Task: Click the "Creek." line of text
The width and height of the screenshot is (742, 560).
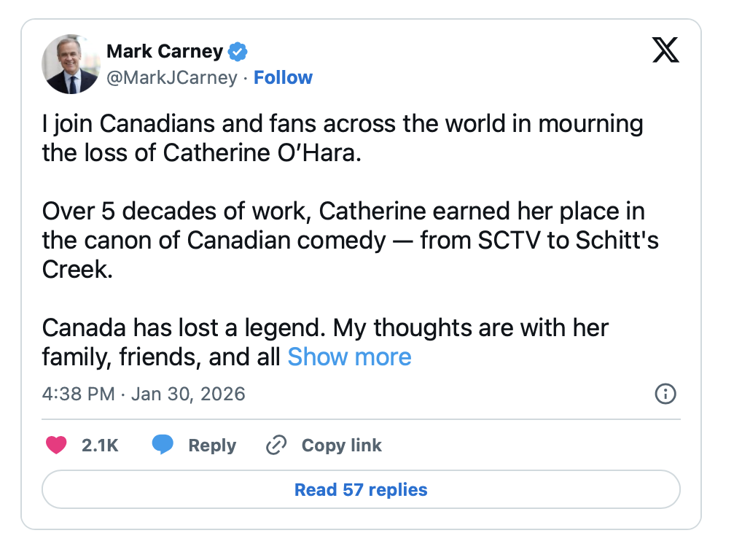Action: pyautogui.click(x=77, y=269)
